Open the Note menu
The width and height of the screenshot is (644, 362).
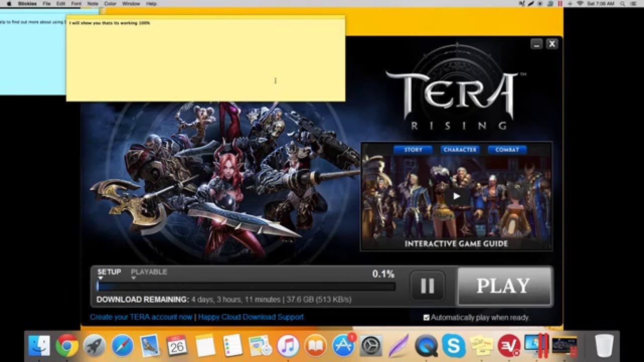coord(93,4)
